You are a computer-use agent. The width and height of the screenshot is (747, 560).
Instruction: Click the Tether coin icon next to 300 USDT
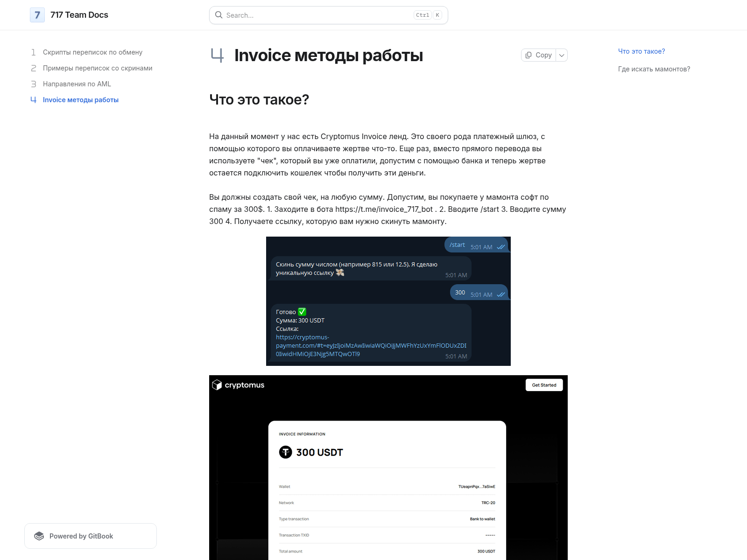click(x=285, y=452)
